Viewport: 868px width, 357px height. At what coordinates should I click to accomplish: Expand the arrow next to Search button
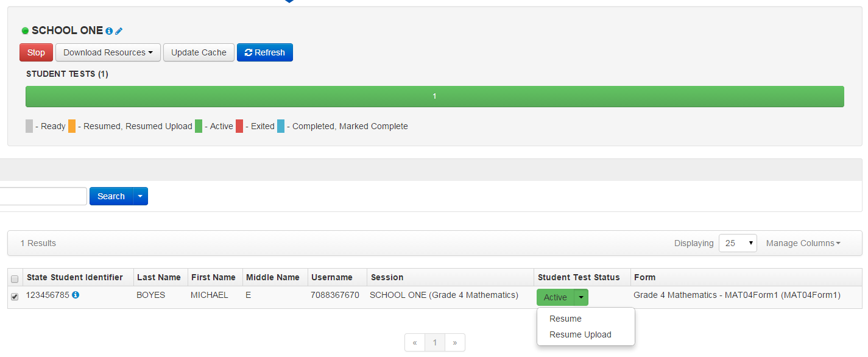140,196
